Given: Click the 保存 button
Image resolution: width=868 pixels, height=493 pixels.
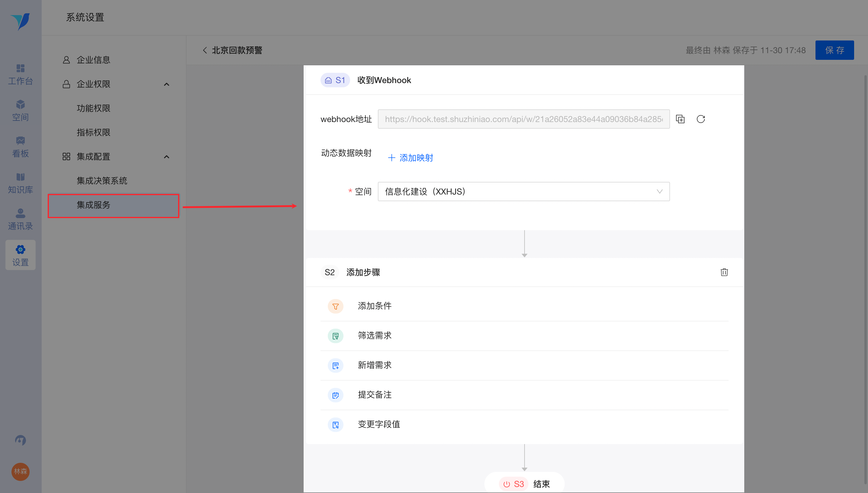Looking at the screenshot, I should pyautogui.click(x=834, y=50).
